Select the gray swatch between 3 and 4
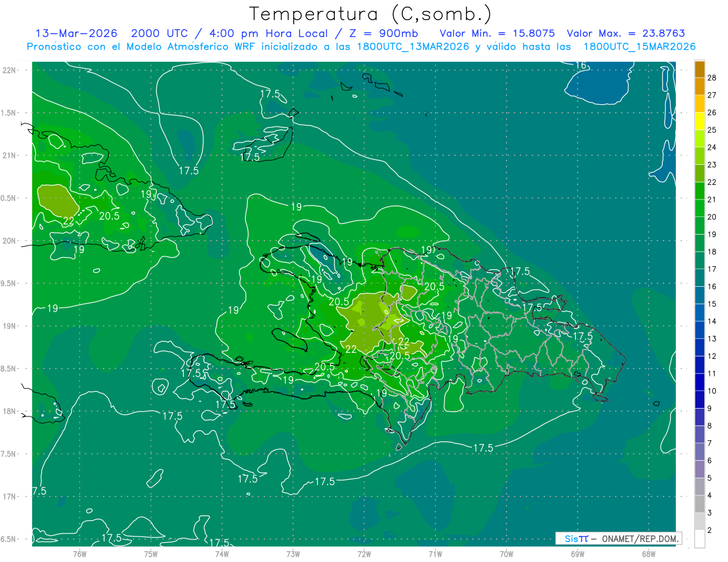The height and width of the screenshot is (562, 728). tap(699, 504)
